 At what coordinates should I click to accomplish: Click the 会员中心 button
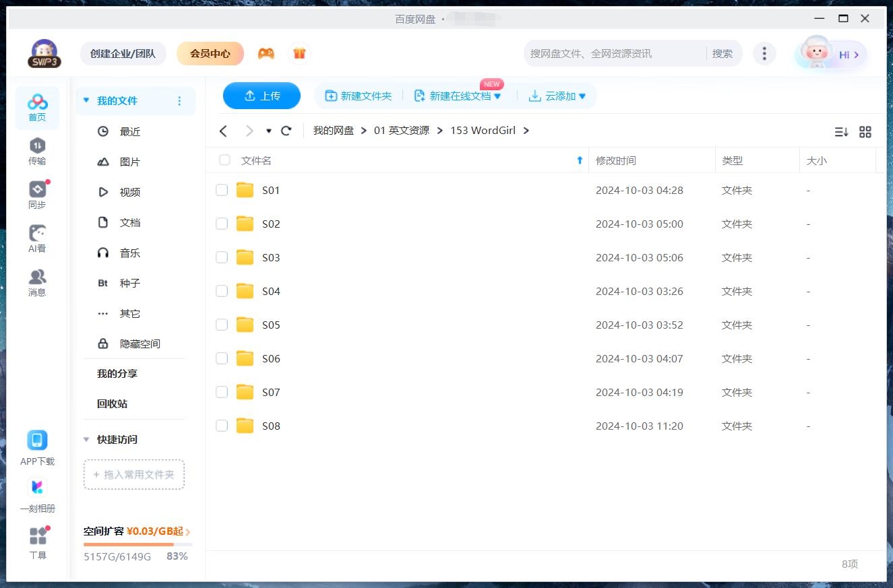210,53
